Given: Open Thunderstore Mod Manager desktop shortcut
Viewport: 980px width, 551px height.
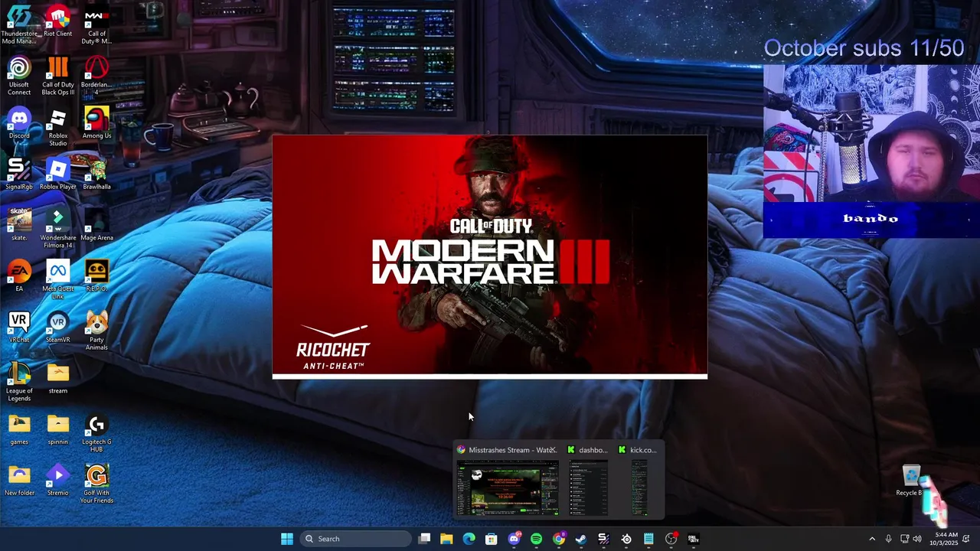Looking at the screenshot, I should tap(19, 25).
